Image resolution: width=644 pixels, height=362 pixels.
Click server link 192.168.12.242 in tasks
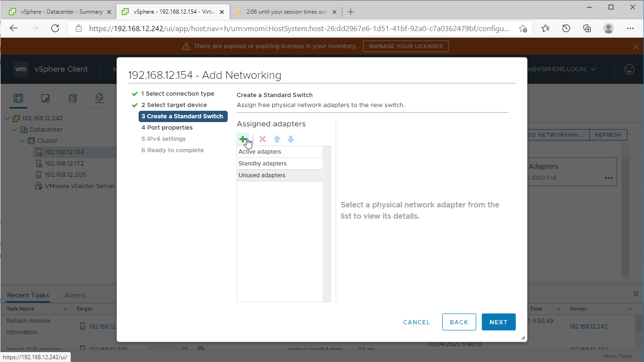[588, 326]
